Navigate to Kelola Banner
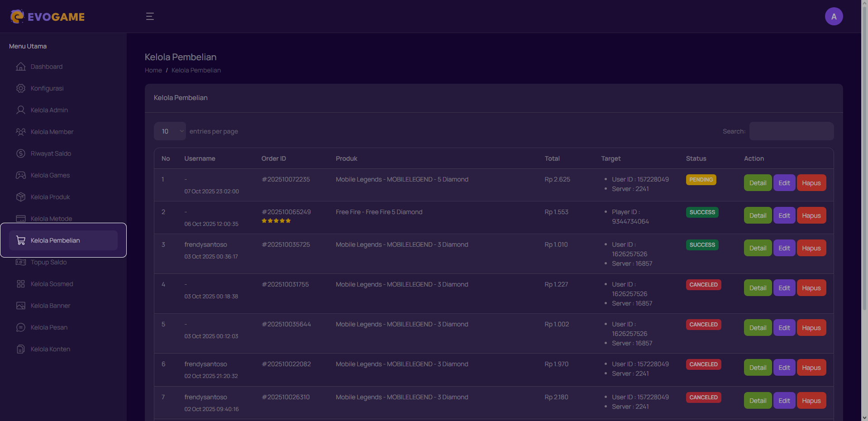The width and height of the screenshot is (868, 421). [x=63, y=306]
